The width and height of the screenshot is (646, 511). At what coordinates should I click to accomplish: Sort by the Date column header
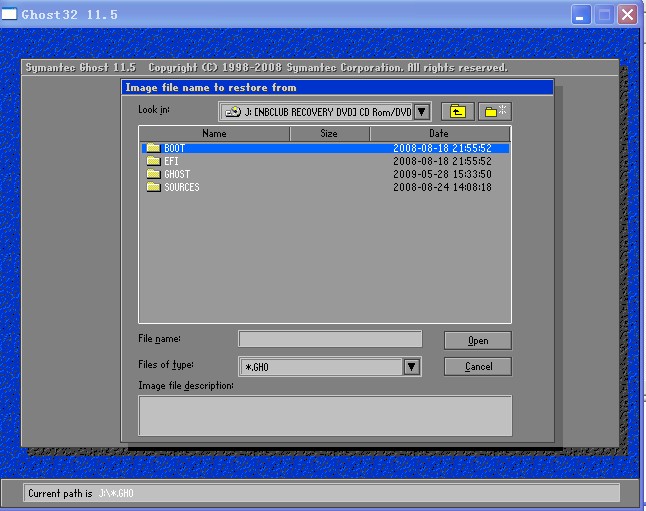(439, 133)
